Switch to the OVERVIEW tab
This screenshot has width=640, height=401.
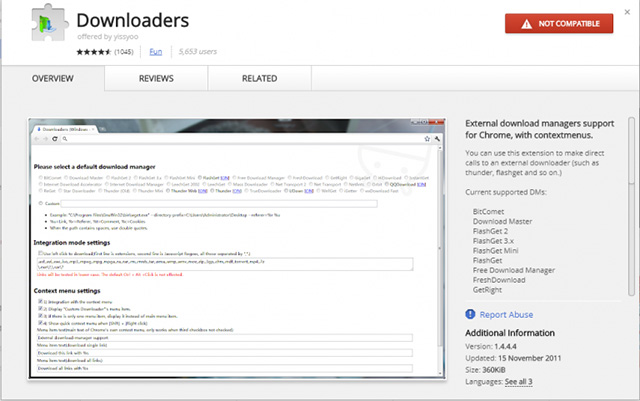pyautogui.click(x=53, y=78)
